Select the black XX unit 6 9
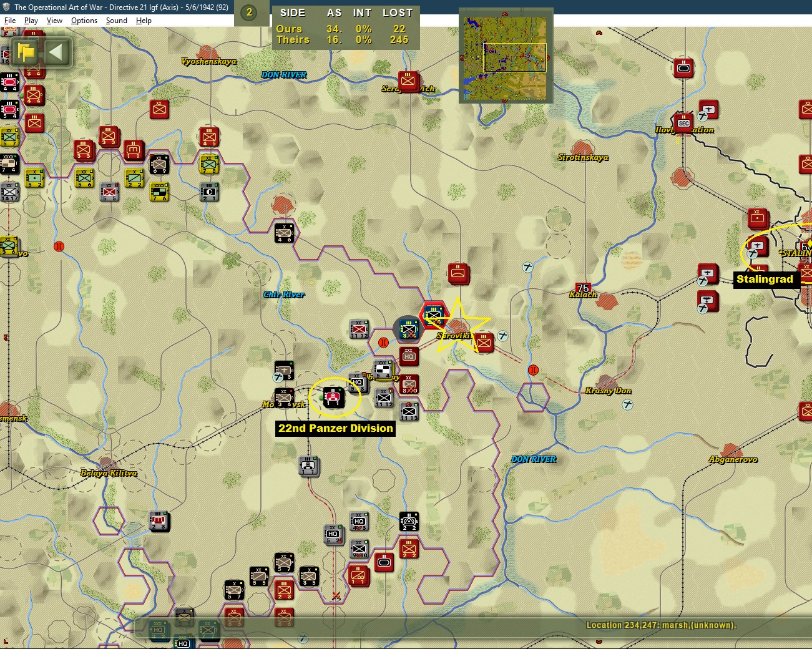Screen dimensions: 812x649 pyautogui.click(x=159, y=164)
